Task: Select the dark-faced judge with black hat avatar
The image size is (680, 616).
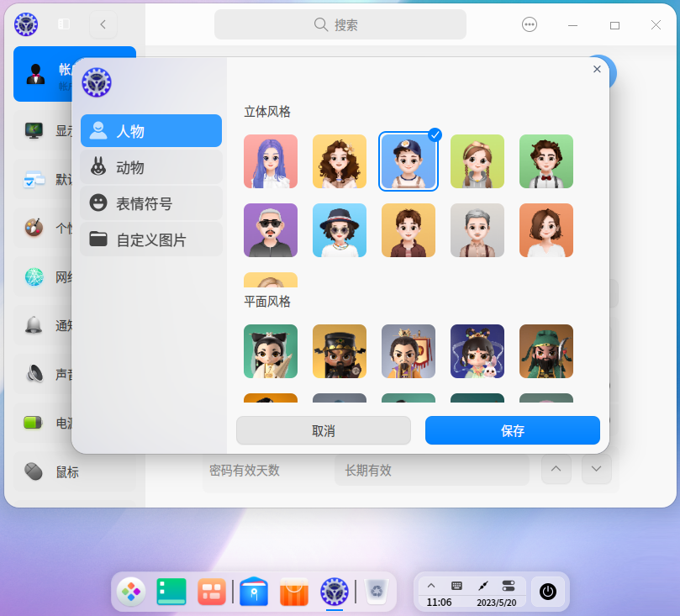Action: 340,351
